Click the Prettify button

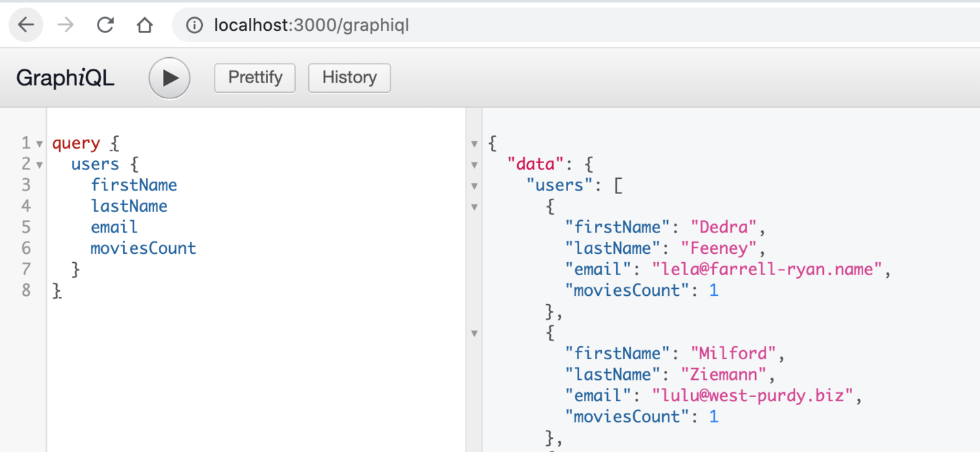(x=254, y=78)
